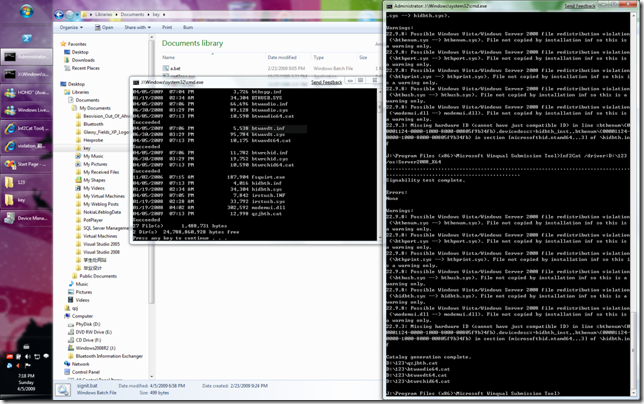The height and width of the screenshot is (404, 644).
Task: Click the Action Center flag tray icon
Action: [x=28, y=365]
